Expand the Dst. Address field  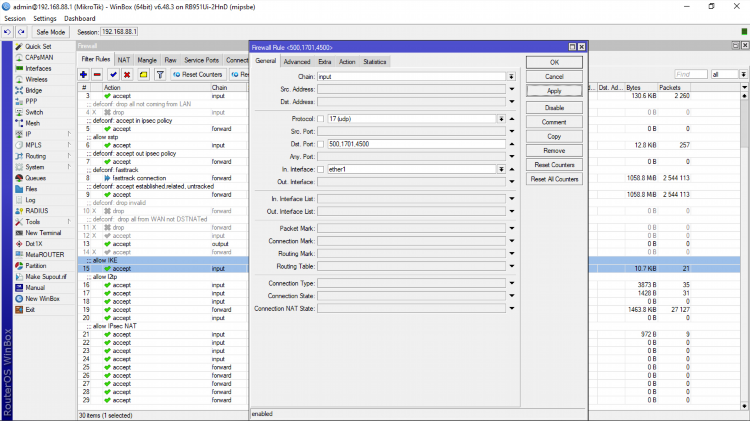coord(512,102)
